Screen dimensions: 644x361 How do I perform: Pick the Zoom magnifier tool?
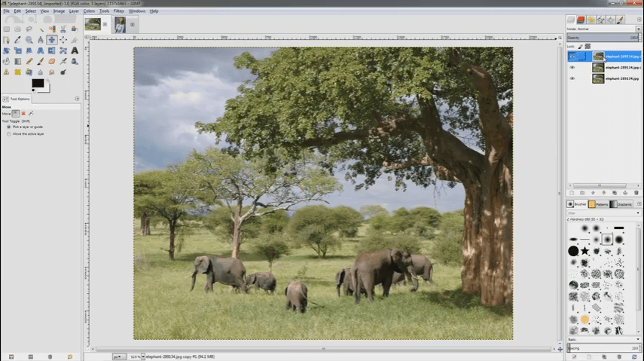[29, 40]
